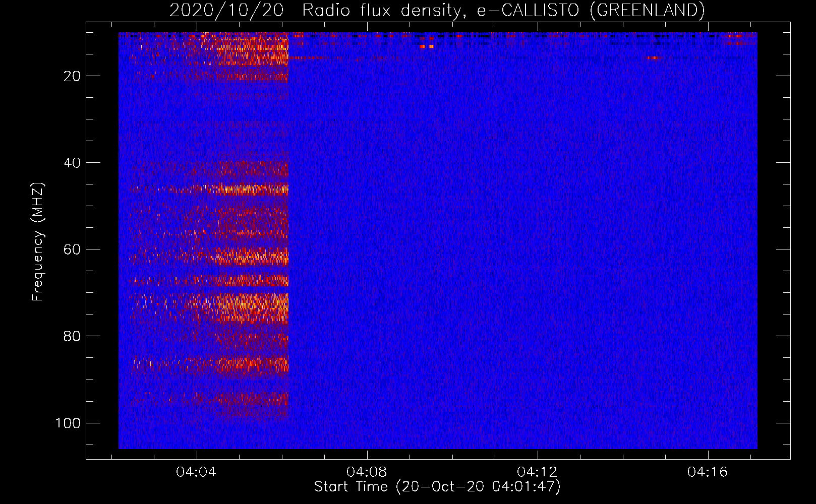Click the 04:16 time tick label
The height and width of the screenshot is (504, 816).
pos(708,472)
